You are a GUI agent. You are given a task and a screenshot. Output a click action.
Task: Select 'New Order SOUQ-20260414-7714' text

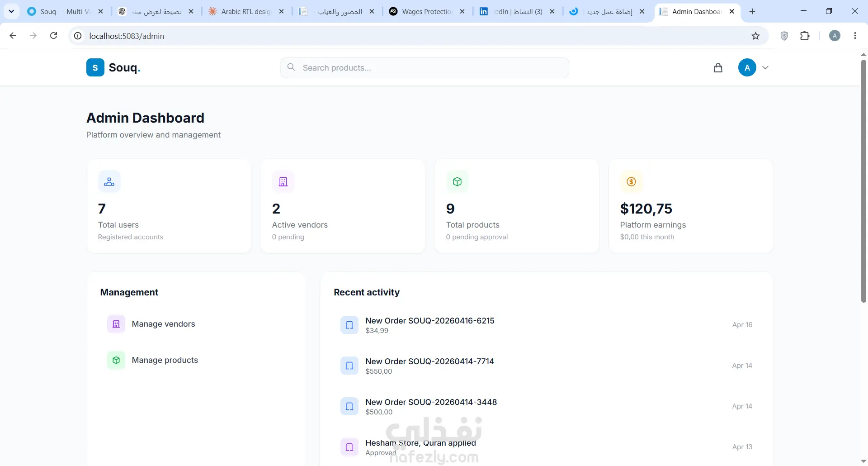click(430, 361)
